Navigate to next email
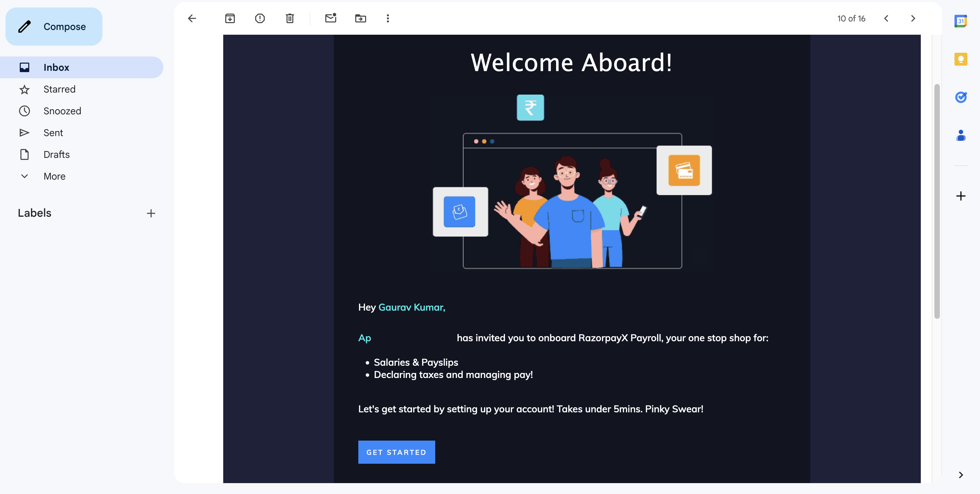This screenshot has height=494, width=980. (x=912, y=18)
